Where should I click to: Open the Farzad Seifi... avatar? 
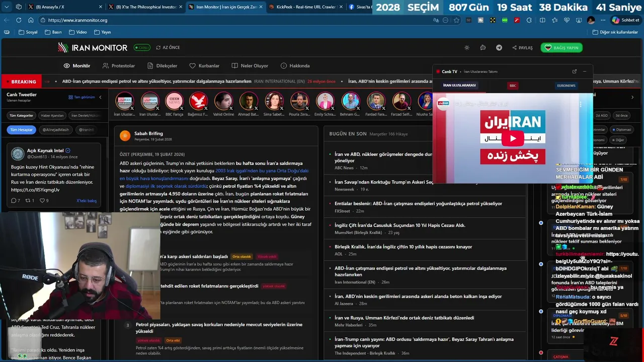pyautogui.click(x=401, y=101)
